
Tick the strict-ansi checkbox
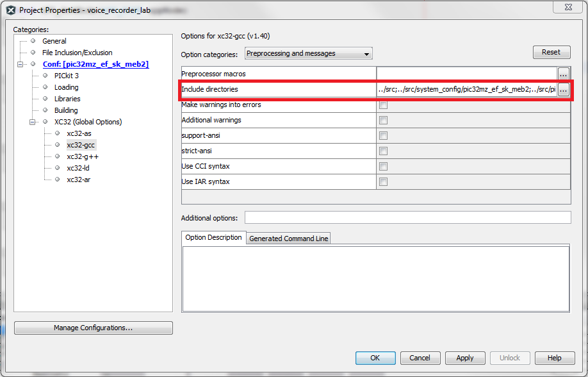[384, 151]
